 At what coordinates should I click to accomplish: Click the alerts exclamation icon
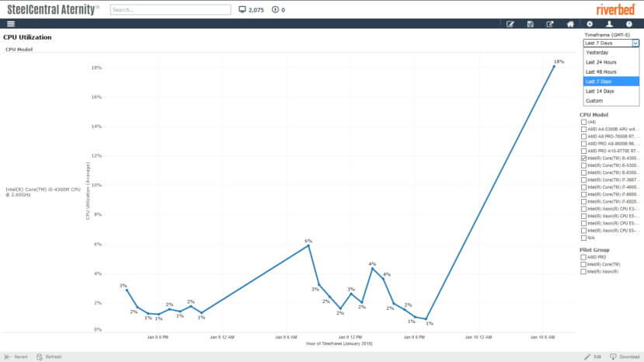(x=275, y=9)
